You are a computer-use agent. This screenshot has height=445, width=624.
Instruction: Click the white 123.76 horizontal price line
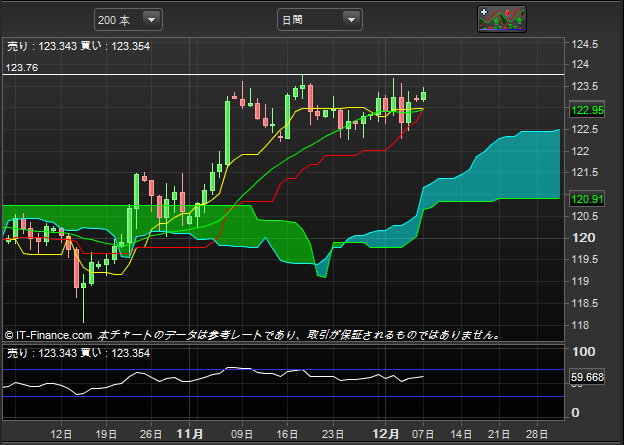[283, 74]
